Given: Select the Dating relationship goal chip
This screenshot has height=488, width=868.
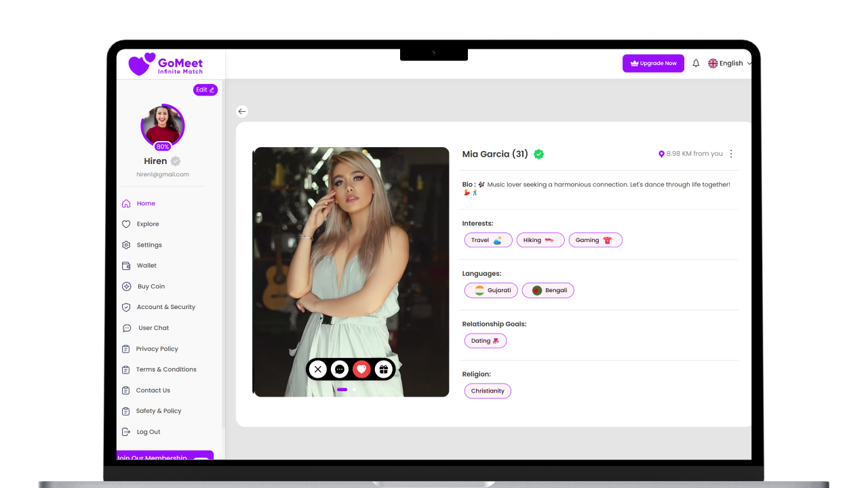Looking at the screenshot, I should tap(485, 340).
